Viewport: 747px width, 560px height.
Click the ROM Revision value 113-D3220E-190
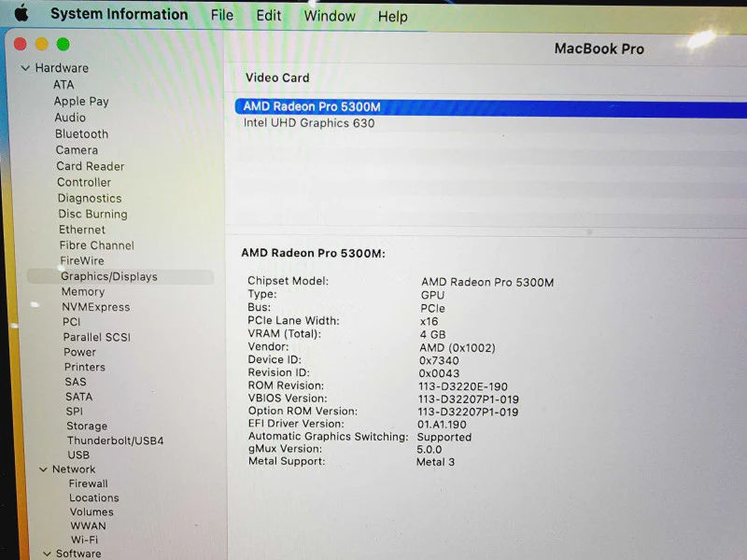(x=462, y=386)
